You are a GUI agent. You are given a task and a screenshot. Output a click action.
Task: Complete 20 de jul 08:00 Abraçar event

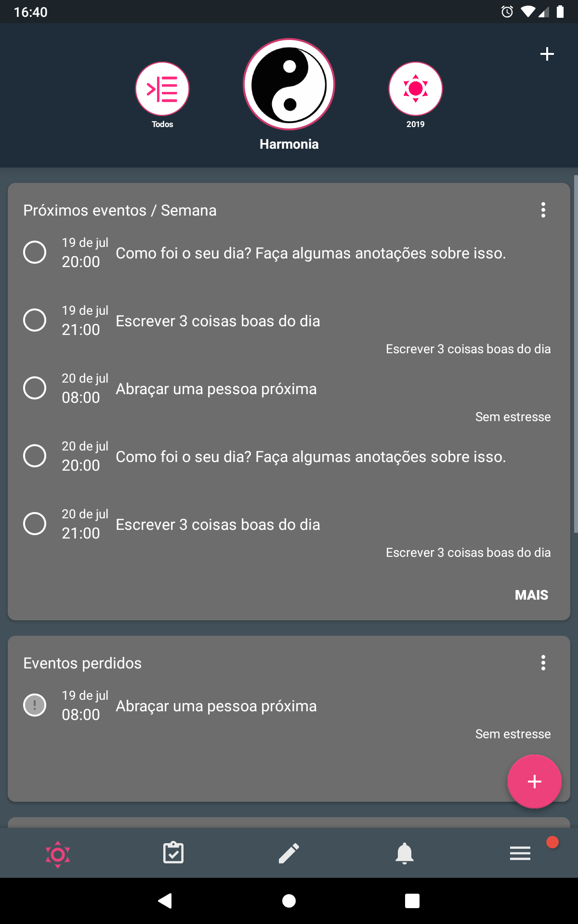[x=35, y=388]
